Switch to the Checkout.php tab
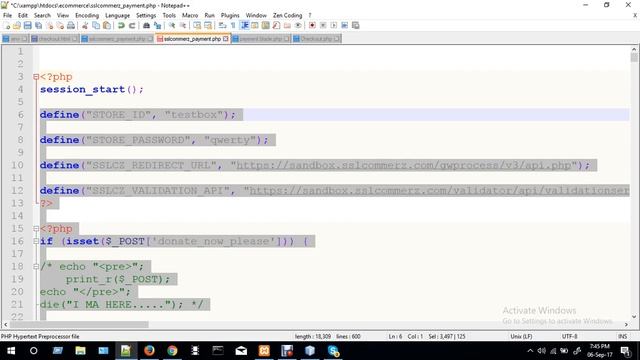 pos(316,39)
